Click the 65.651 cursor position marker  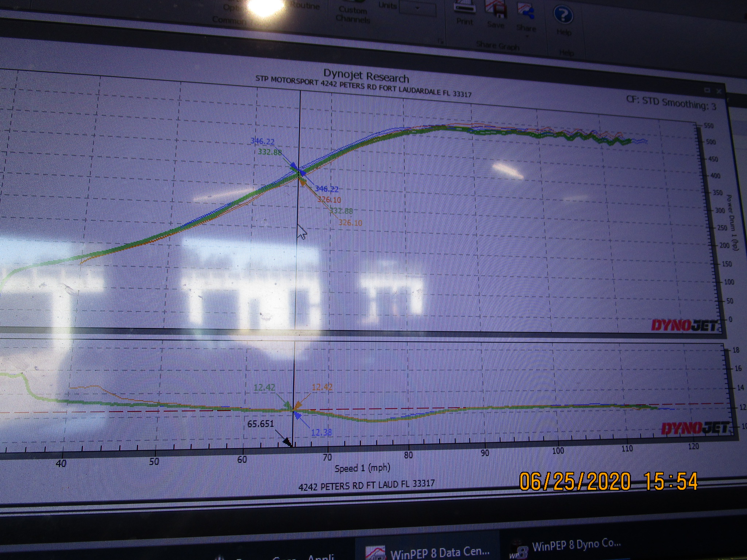260,424
